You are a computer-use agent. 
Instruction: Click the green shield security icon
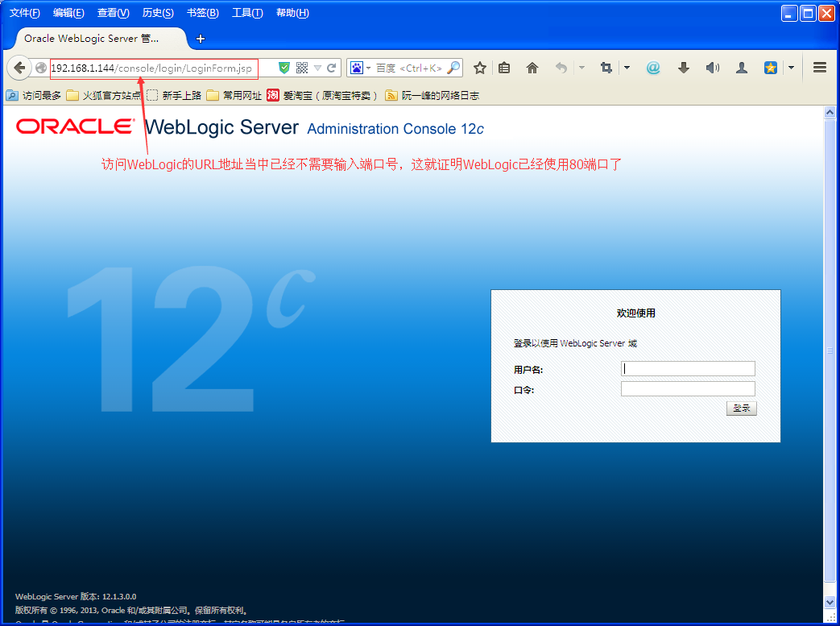(x=284, y=68)
